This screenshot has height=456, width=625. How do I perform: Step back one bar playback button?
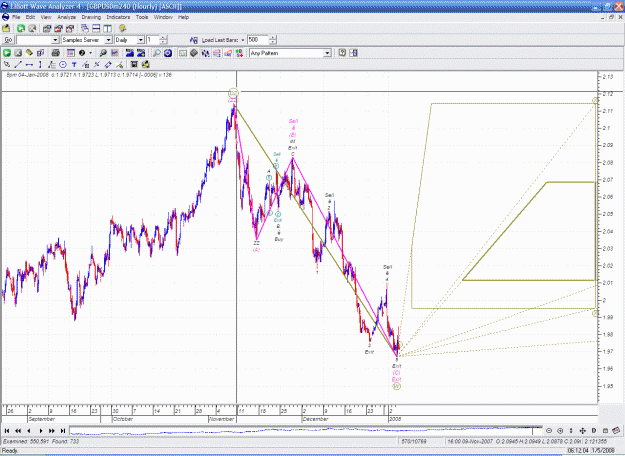coord(29,430)
